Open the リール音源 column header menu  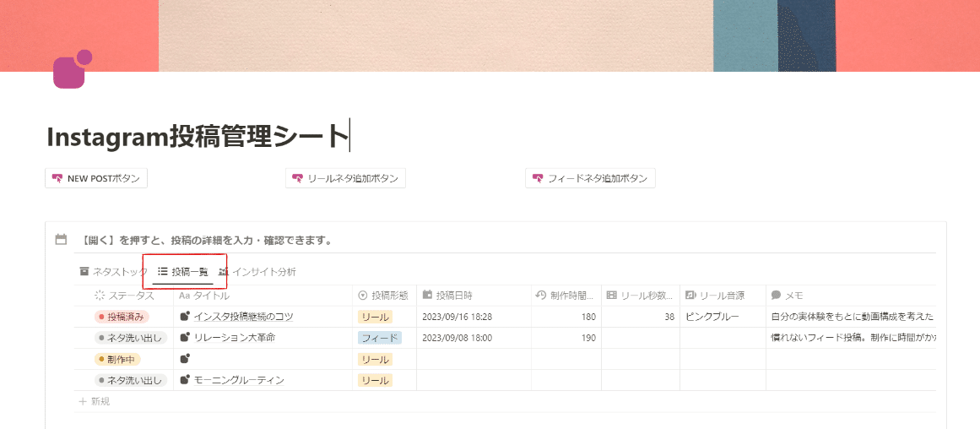click(723, 296)
